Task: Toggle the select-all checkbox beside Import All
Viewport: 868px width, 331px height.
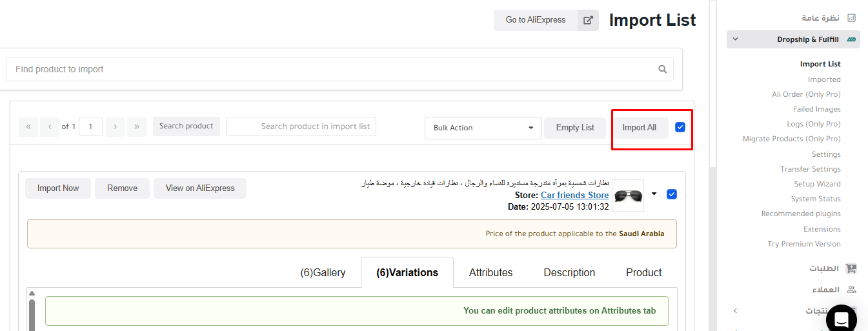Action: click(680, 127)
